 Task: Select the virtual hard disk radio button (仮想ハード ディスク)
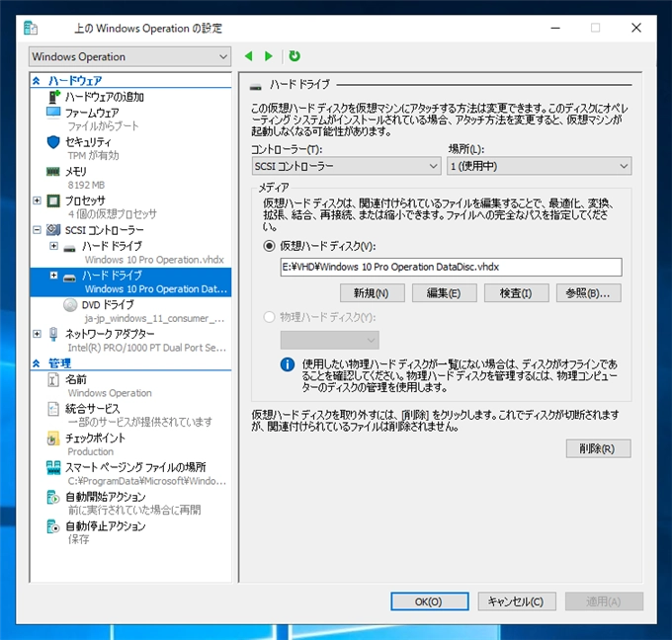coord(269,246)
